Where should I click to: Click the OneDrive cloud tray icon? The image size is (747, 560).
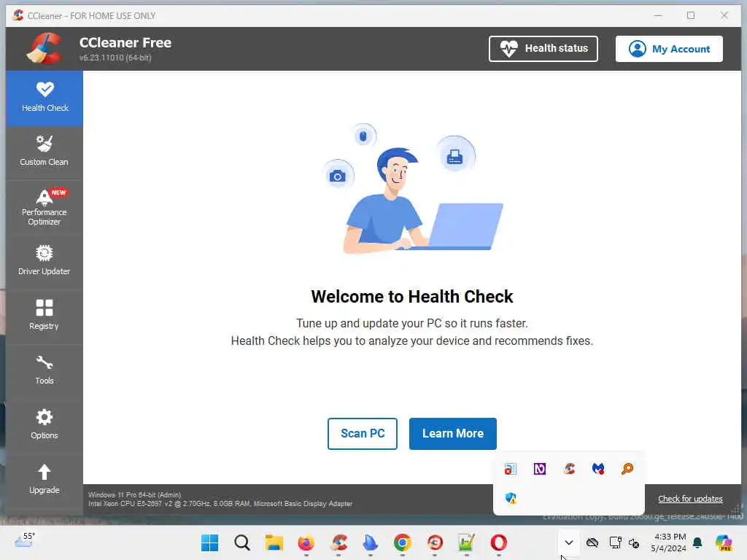[592, 542]
